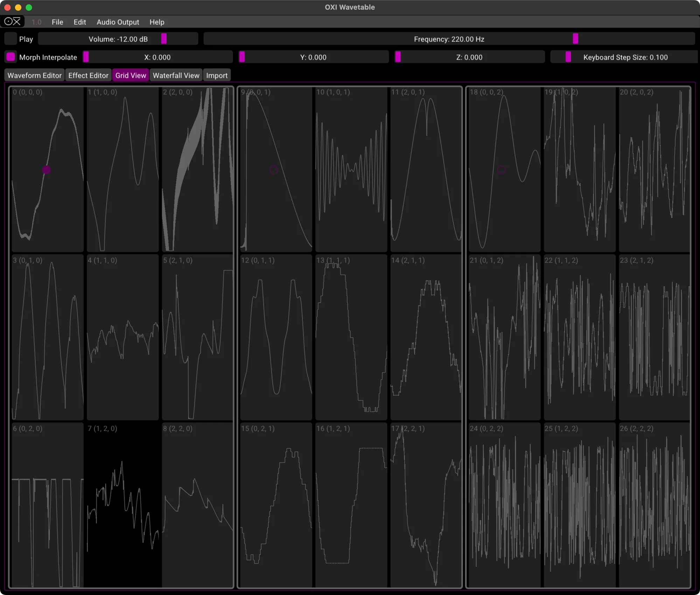This screenshot has width=700, height=595.
Task: Enable the Play checkbox
Action: (x=10, y=39)
